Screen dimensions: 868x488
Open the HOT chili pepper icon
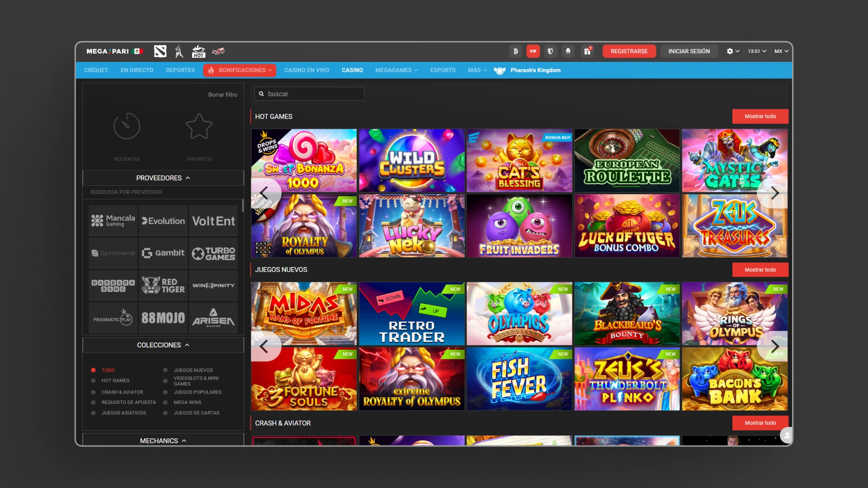198,51
